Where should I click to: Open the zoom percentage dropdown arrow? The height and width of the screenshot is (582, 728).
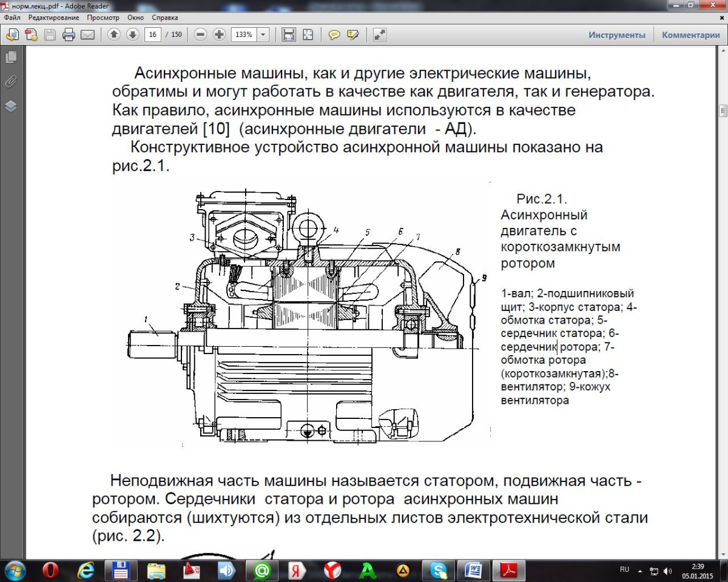[262, 35]
